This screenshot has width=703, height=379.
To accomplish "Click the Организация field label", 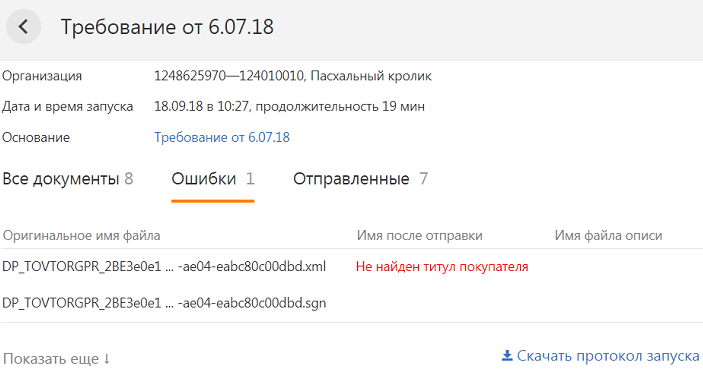I will point(42,76).
